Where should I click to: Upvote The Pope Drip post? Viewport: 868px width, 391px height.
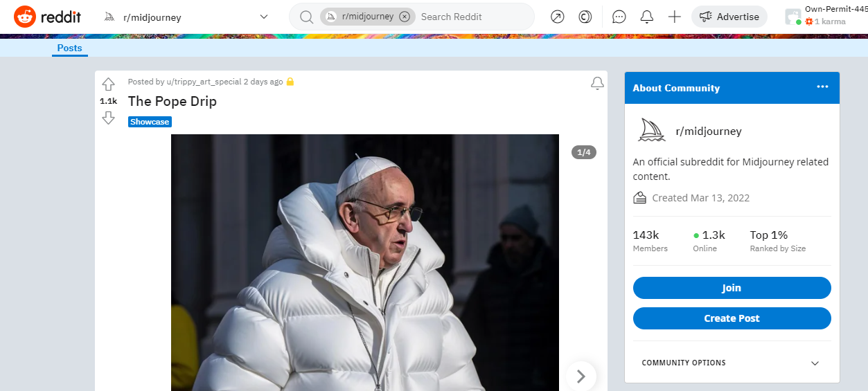tap(108, 84)
